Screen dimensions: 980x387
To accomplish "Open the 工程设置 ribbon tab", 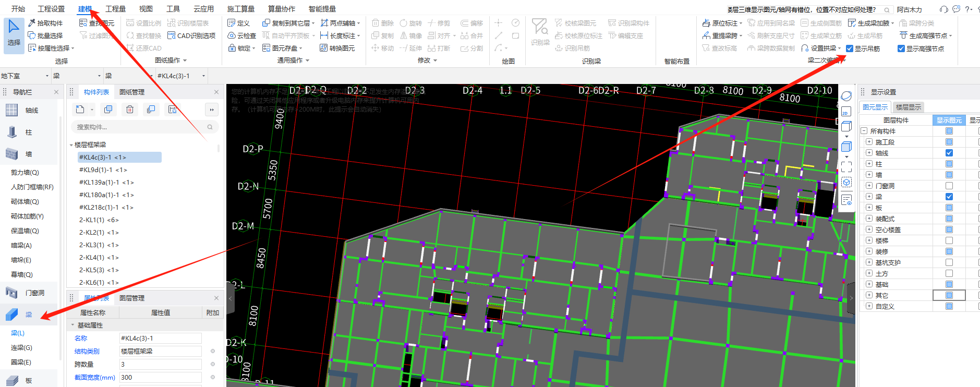I will tap(51, 9).
